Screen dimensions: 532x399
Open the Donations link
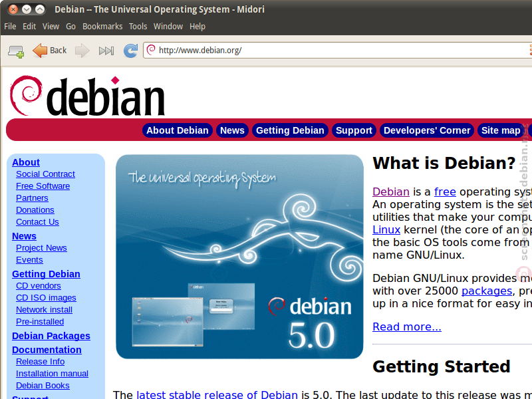tap(35, 210)
